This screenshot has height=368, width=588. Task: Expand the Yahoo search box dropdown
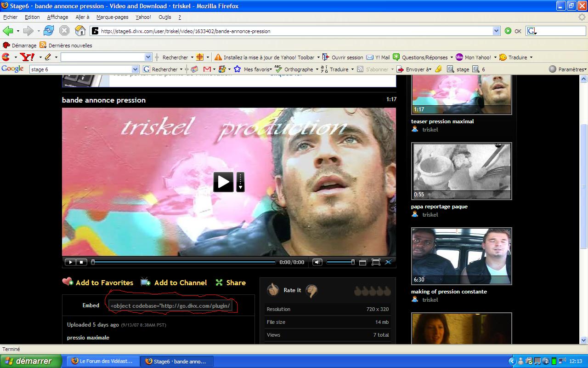click(148, 57)
